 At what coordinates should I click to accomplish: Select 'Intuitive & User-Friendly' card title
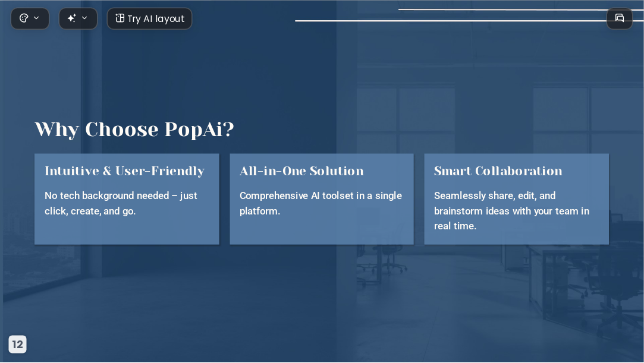(124, 171)
